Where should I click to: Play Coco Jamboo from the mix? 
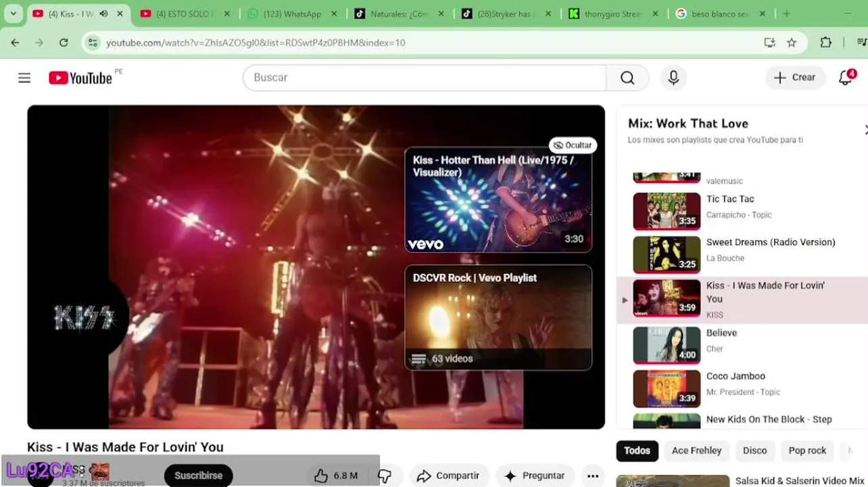pos(742,388)
